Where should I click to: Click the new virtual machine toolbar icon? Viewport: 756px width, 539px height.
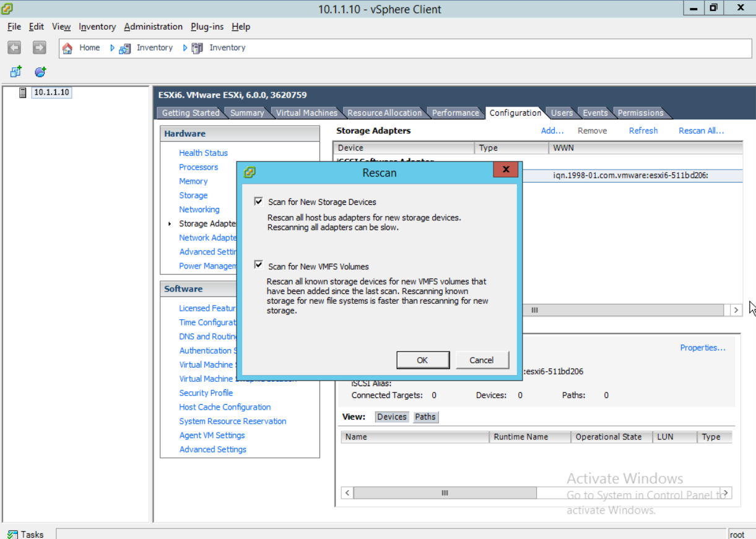14,72
